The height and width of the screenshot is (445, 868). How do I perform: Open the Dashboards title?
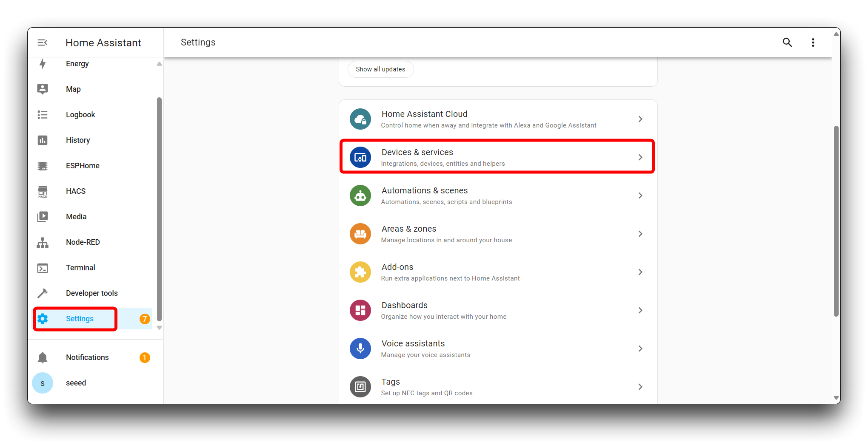[x=404, y=305]
